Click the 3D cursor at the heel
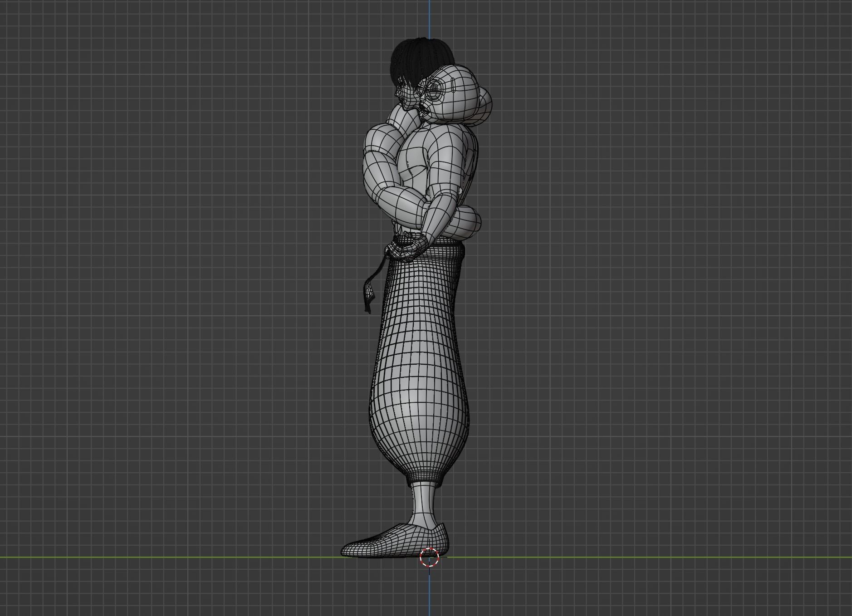 pyautogui.click(x=429, y=557)
